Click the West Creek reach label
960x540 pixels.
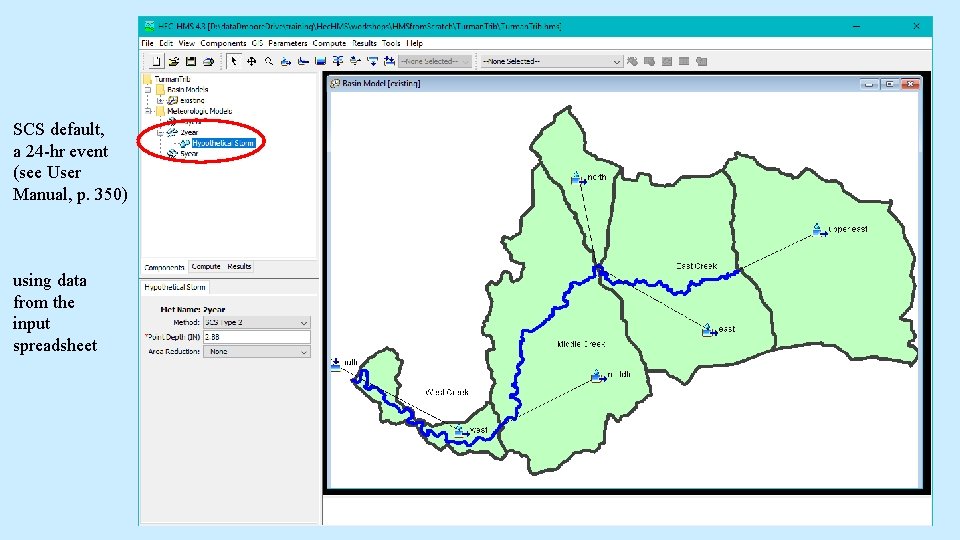point(447,392)
